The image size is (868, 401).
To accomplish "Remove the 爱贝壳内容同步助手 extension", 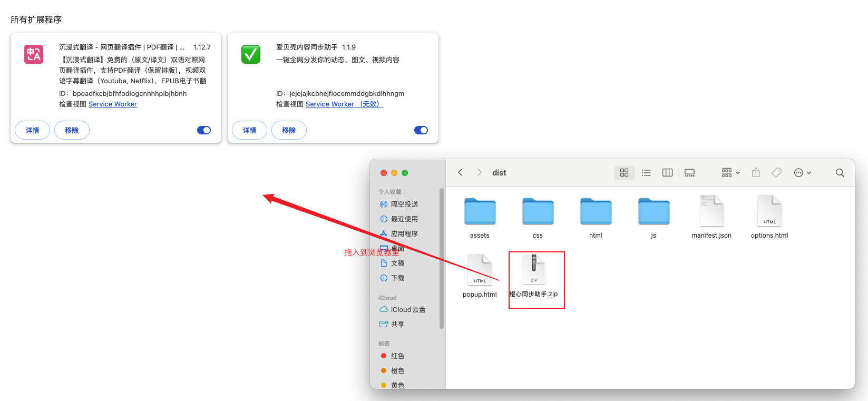I will click(x=289, y=130).
